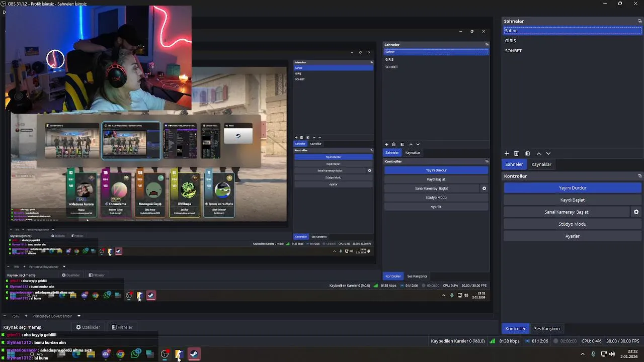The image size is (644, 362).
Task: Expand the Pencereye Boyutlandır scaling dropdown
Action: [78, 316]
